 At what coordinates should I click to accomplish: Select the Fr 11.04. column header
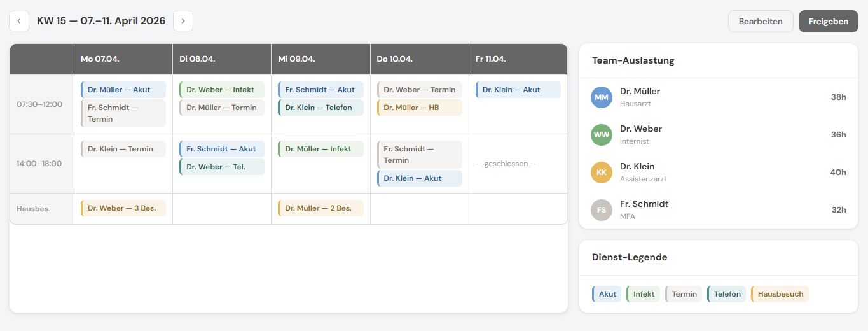pyautogui.click(x=518, y=59)
